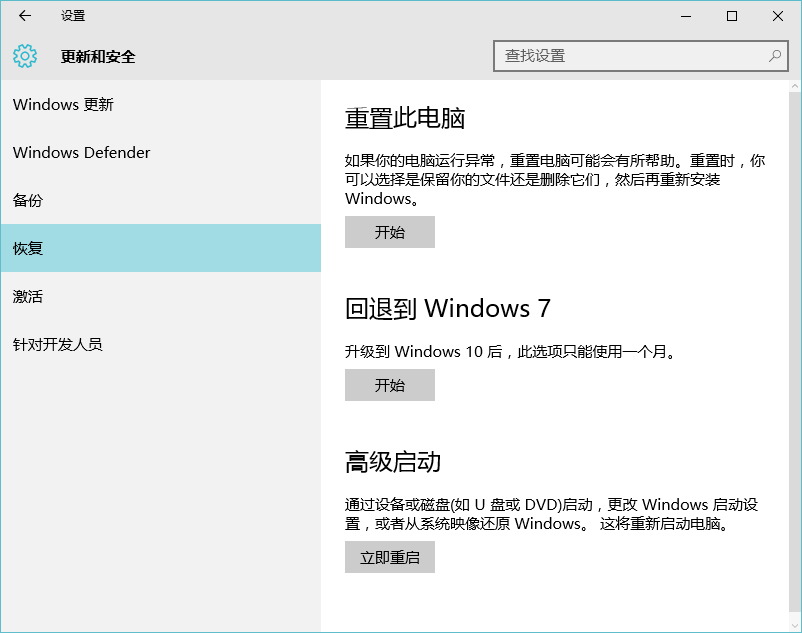Click text 升级到 Windows 10 后，此选项只能使用一个月
The width and height of the screenshot is (802, 633).
[x=510, y=352]
